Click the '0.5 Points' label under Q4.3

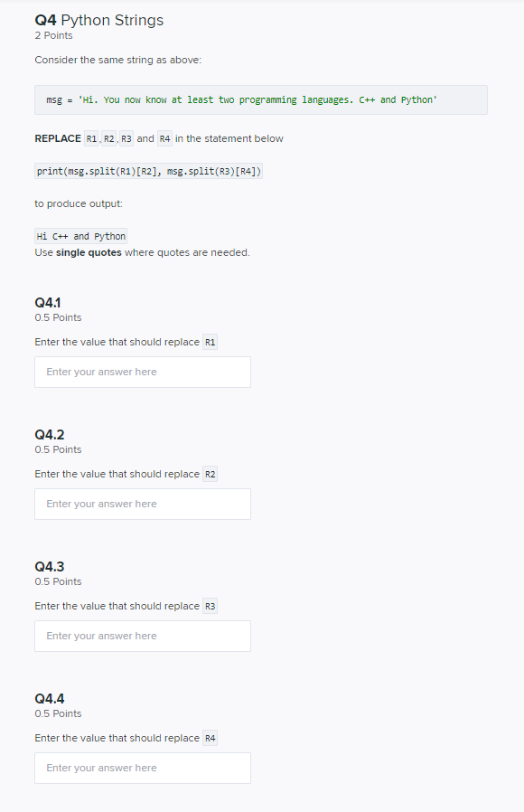[x=57, y=581]
